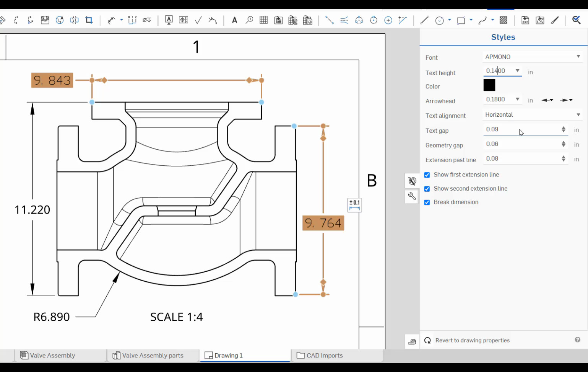Select the highlighted 9.764 dimension text
588x372 pixels.
(x=323, y=223)
